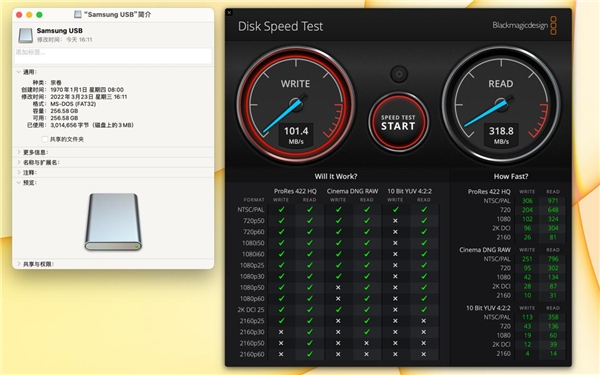Click the large drive preview image
The width and height of the screenshot is (600, 375).
pyautogui.click(x=113, y=222)
